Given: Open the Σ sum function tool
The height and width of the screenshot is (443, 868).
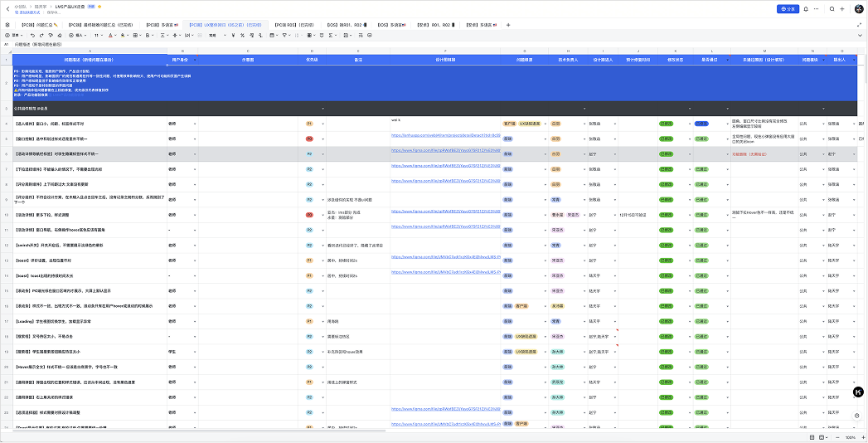Looking at the screenshot, I should point(331,35).
